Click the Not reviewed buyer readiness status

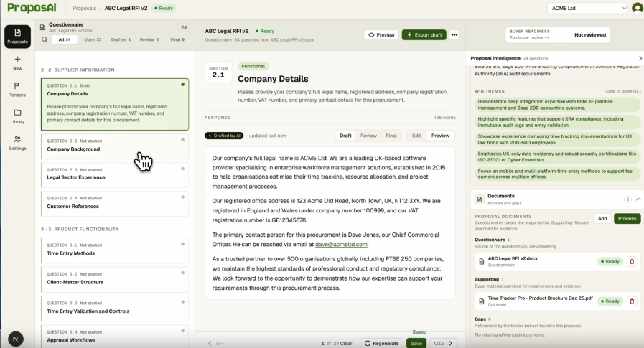coord(589,35)
